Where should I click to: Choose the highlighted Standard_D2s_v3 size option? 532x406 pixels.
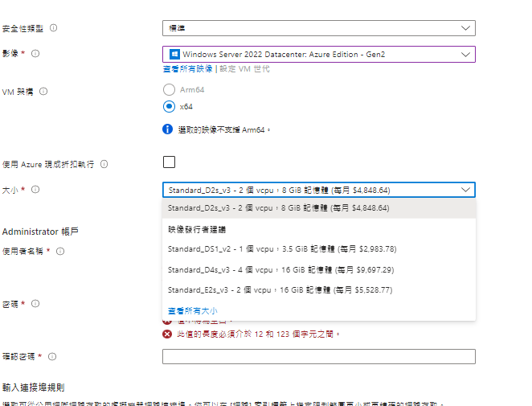(319, 208)
